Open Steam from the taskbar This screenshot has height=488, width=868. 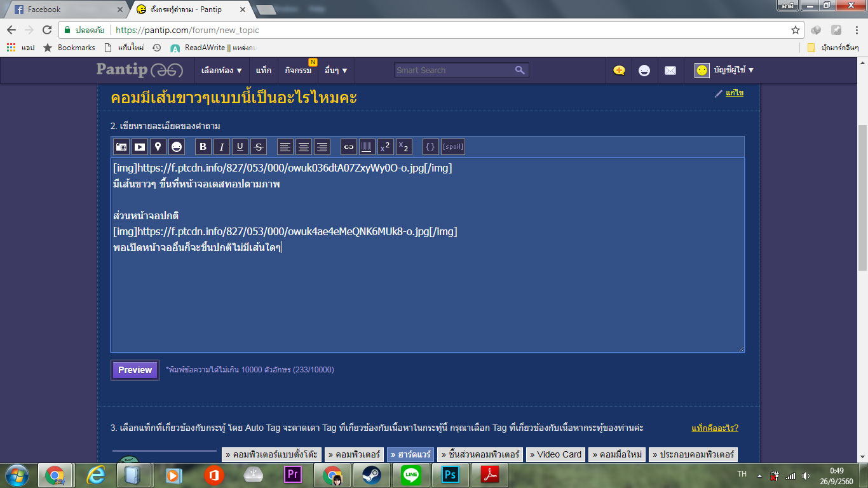pos(372,475)
